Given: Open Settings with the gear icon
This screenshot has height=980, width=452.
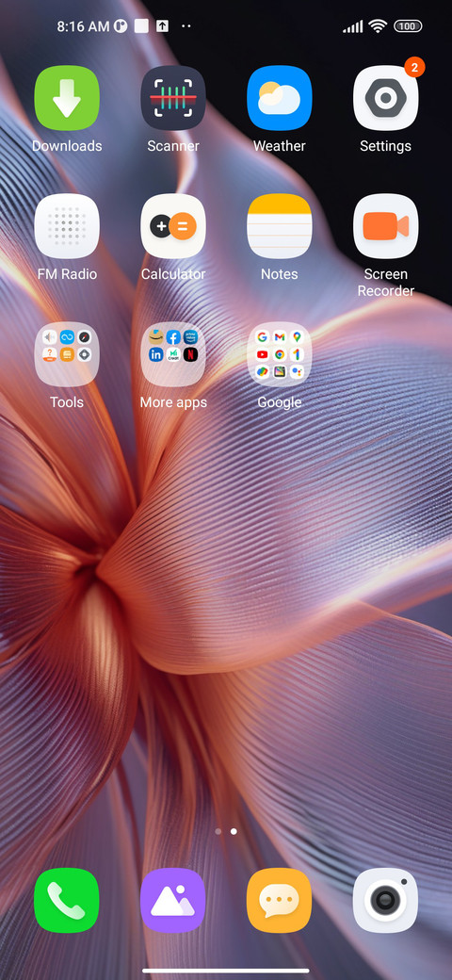Looking at the screenshot, I should tap(386, 98).
